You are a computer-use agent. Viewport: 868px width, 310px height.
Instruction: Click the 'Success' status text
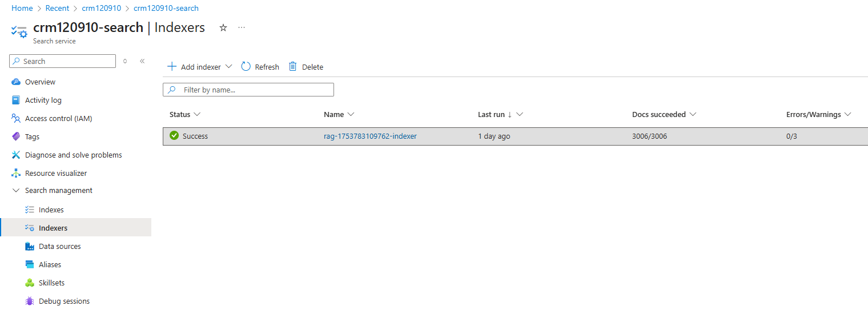point(195,136)
